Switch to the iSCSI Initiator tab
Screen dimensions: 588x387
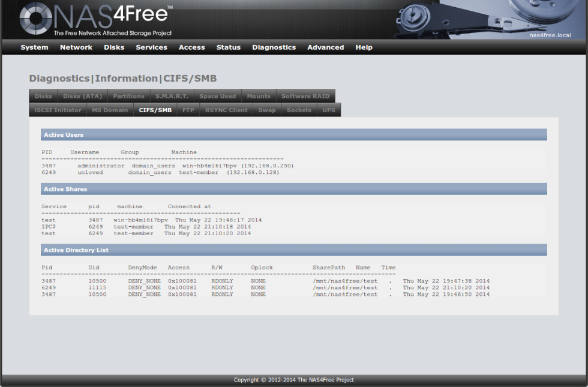(56, 110)
